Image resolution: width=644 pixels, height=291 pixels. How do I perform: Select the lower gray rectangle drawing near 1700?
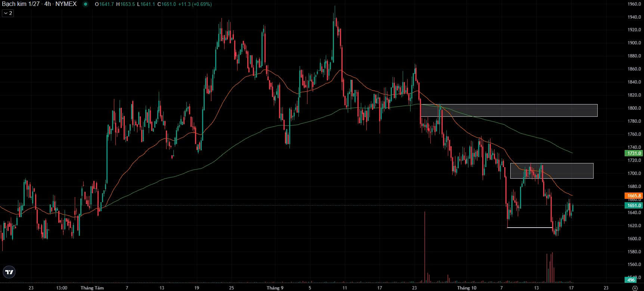pyautogui.click(x=552, y=171)
